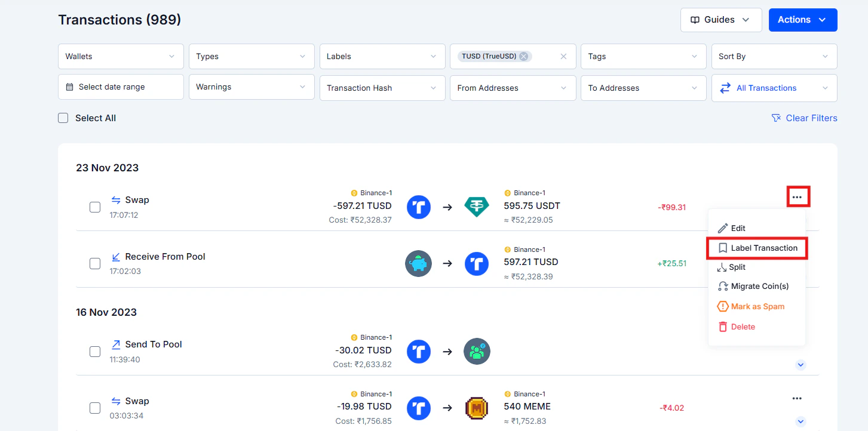
Task: Click the swap arrows icon beside the 17:07:12 Swap
Action: click(116, 200)
